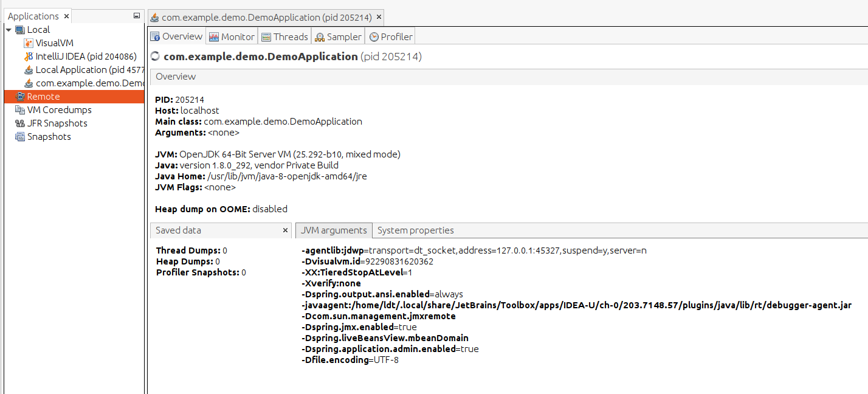Click the Java version 1.8.0_292 line

coord(247,165)
